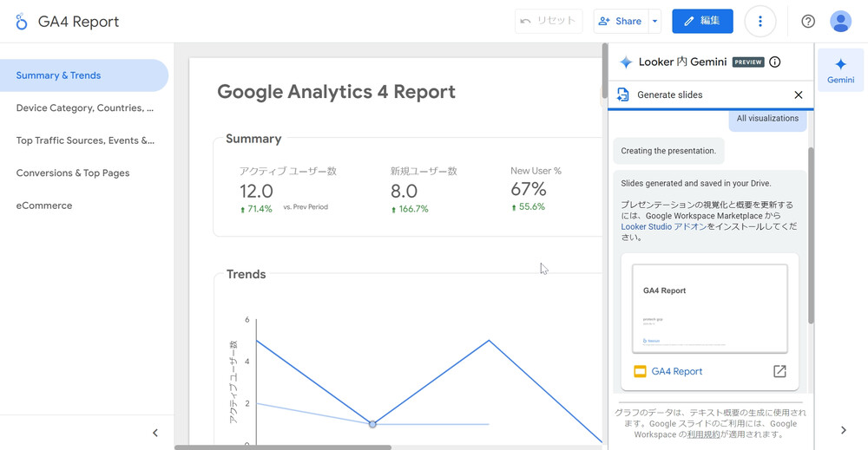Click the GA4 Report slide thumbnail
The image size is (868, 450).
point(709,309)
